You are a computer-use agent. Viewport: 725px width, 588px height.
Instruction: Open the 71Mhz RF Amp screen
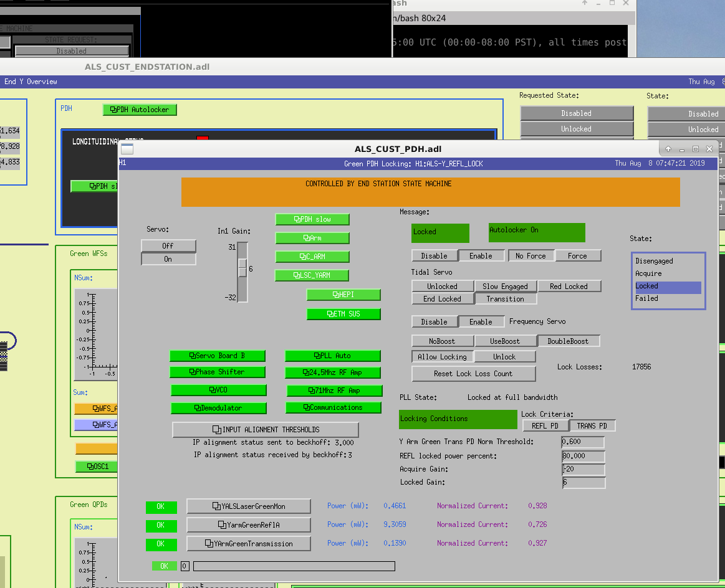[335, 391]
